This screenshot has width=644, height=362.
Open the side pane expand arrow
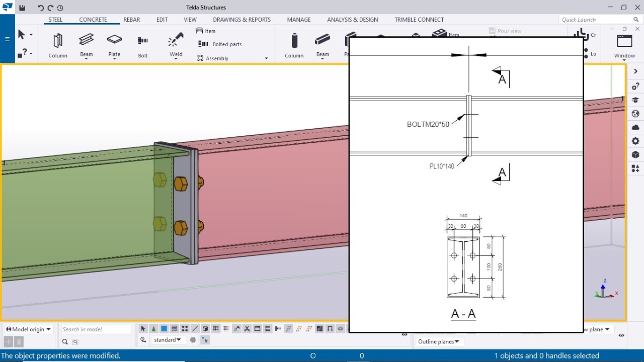click(635, 71)
